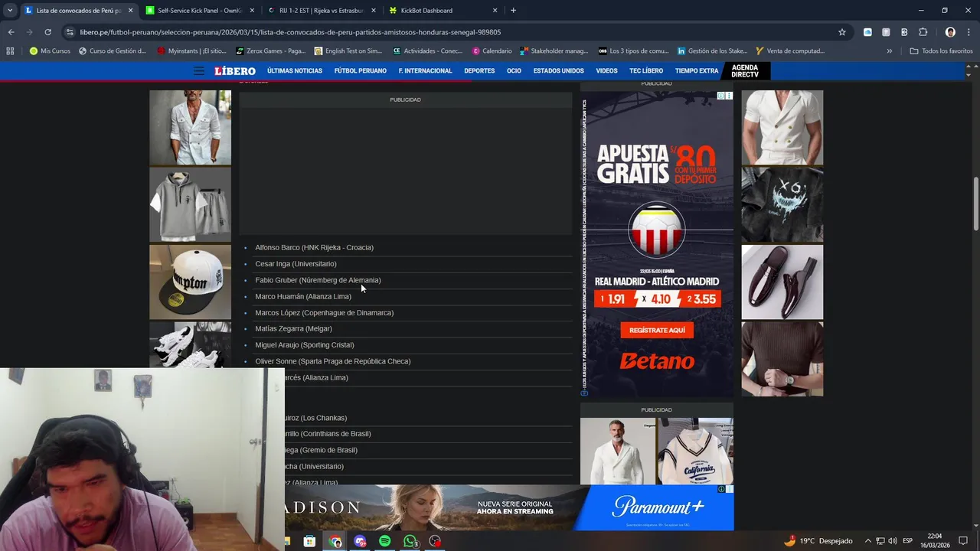980x551 pixels.
Task: Switch to the Self-Service Kick Panel tab
Action: click(x=200, y=11)
